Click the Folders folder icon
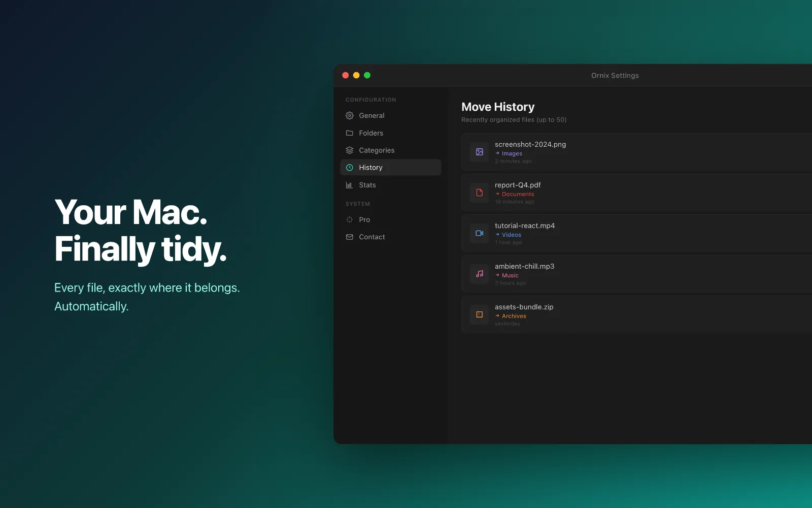 (x=349, y=133)
